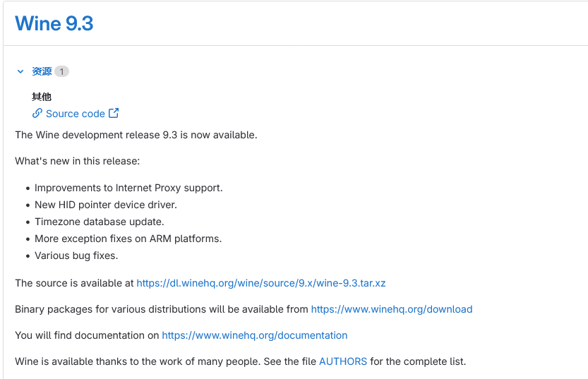Click the external link icon after Source code
Screen dimensions: 588x379
tap(114, 113)
